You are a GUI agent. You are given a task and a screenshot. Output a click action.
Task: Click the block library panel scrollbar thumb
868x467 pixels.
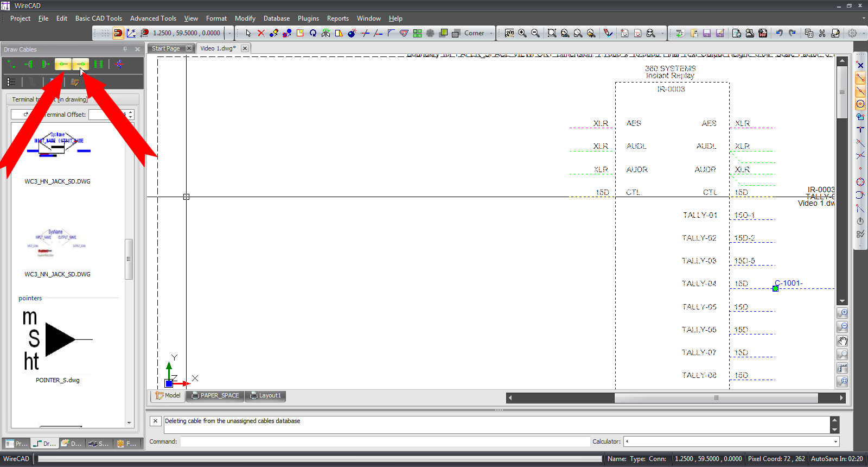pos(129,259)
